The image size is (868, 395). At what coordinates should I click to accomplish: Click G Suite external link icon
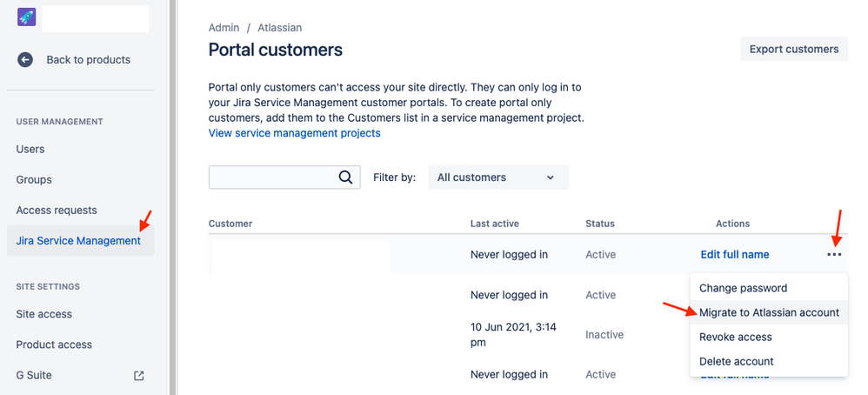(x=138, y=376)
